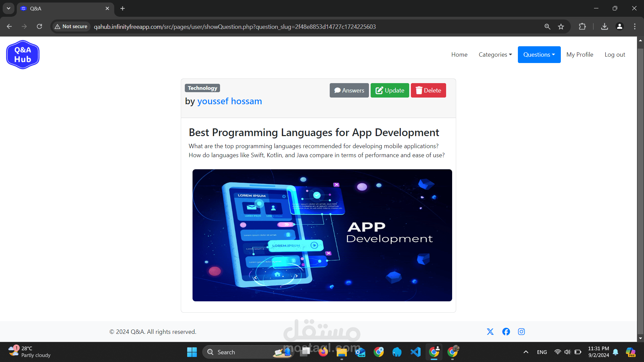The width and height of the screenshot is (644, 362).
Task: Expand the Questions dropdown
Action: point(539,55)
